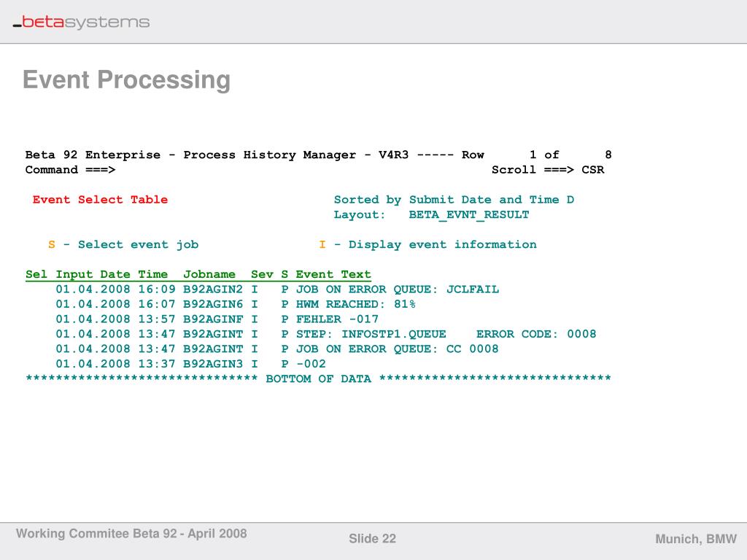Click time 13:57 in the B92AGINF row

[x=157, y=319]
